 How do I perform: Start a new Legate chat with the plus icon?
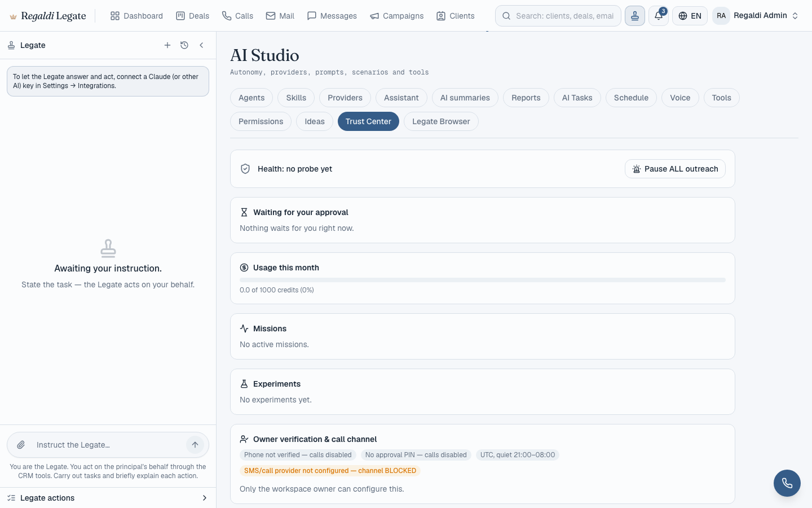[167, 45]
